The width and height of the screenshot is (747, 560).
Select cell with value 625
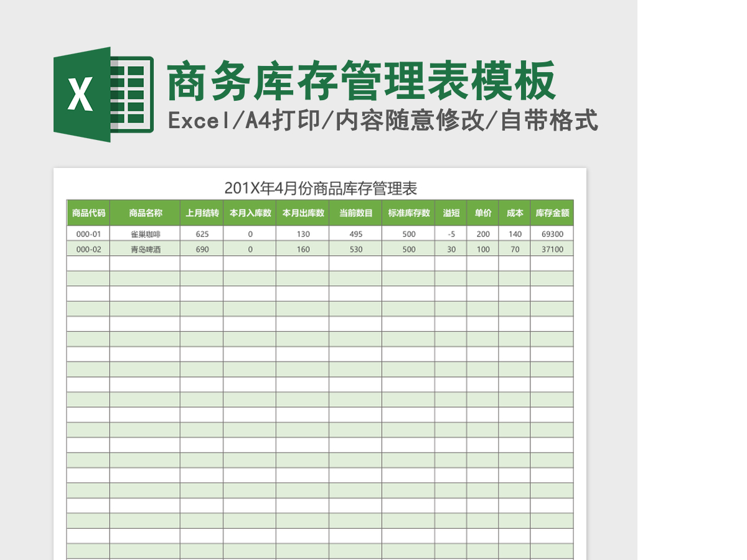[202, 234]
